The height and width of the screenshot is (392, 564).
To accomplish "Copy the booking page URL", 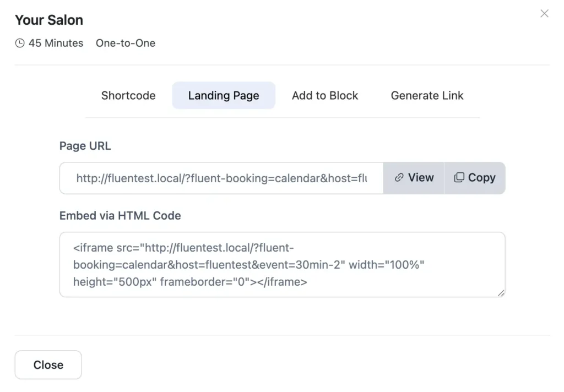I will coord(474,177).
